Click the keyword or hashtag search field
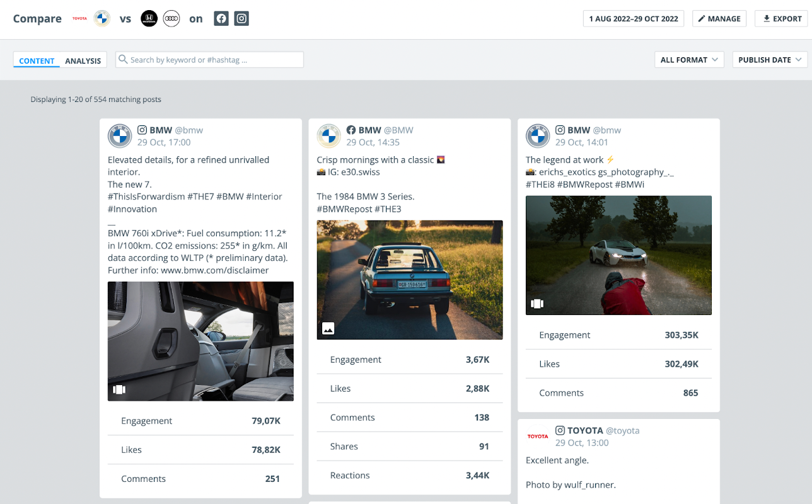 point(209,60)
